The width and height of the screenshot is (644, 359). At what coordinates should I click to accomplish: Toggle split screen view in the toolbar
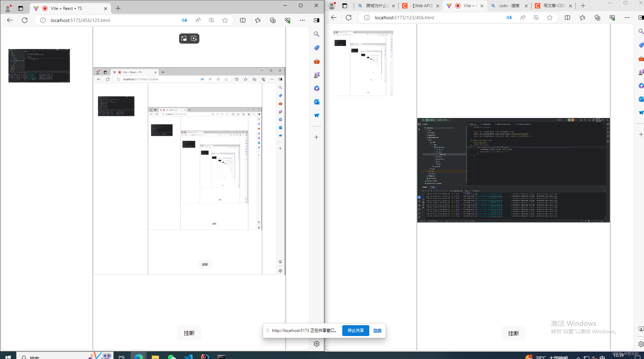(243, 20)
